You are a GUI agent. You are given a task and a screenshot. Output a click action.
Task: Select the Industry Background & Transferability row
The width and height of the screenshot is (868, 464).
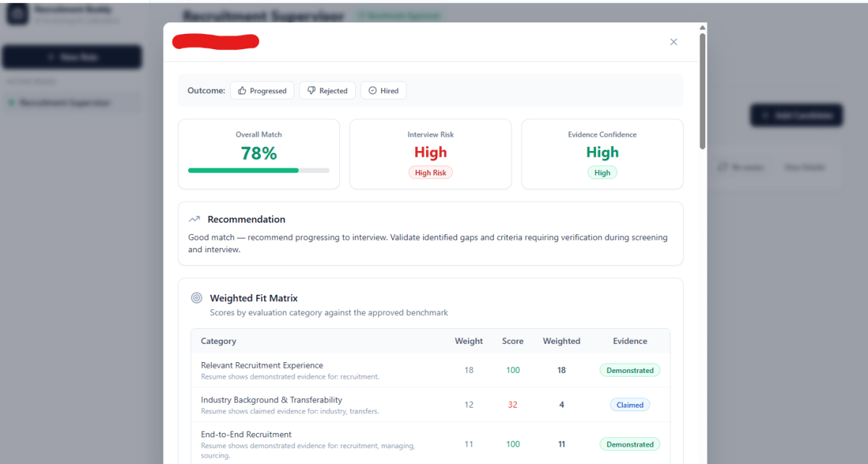(x=430, y=405)
